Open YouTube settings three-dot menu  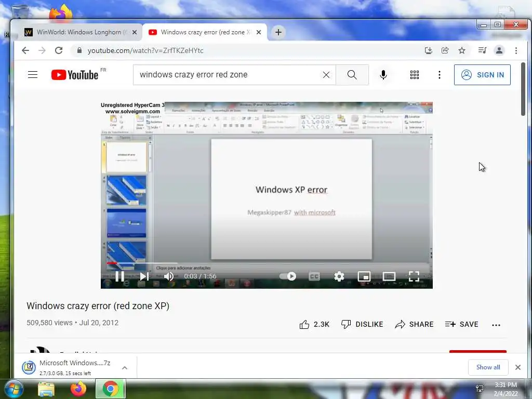point(440,75)
